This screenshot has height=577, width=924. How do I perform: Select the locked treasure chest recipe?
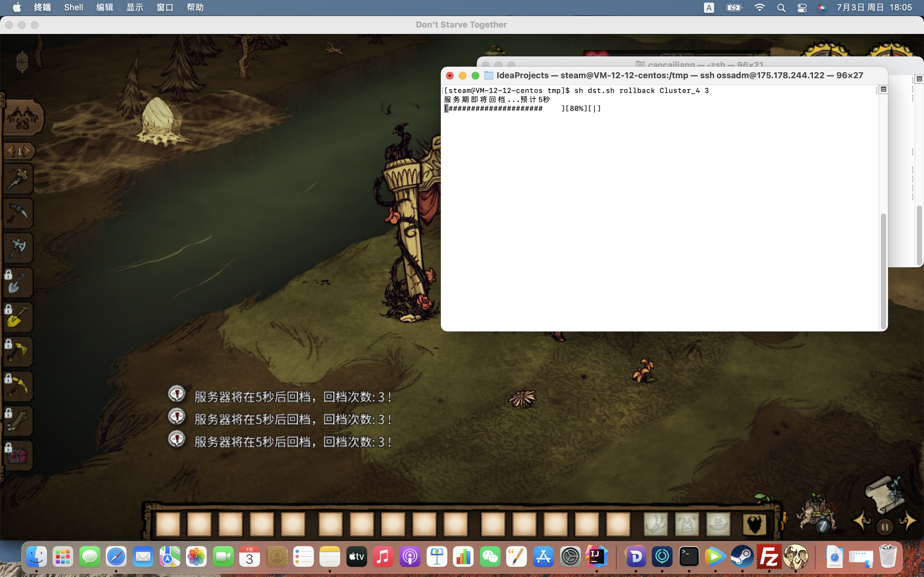tap(18, 456)
